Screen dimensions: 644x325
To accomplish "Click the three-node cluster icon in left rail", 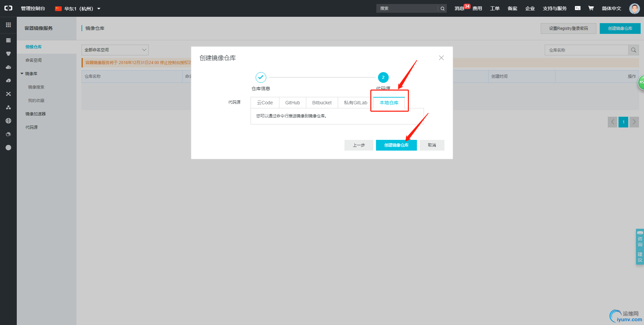I will pos(8,107).
